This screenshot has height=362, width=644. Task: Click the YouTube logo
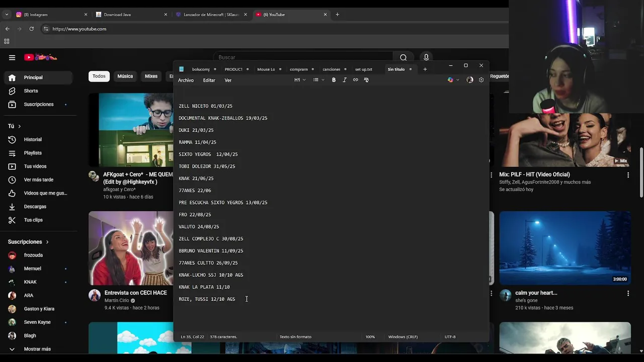click(41, 57)
